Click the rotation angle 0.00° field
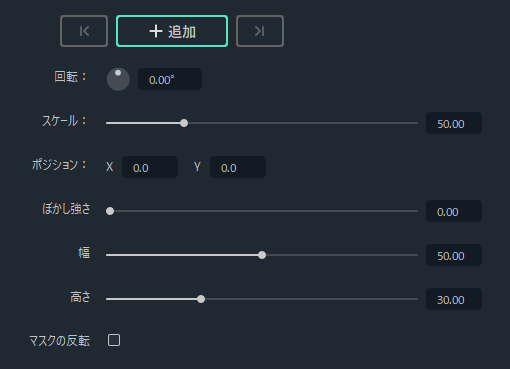This screenshot has height=369, width=510. click(x=170, y=79)
